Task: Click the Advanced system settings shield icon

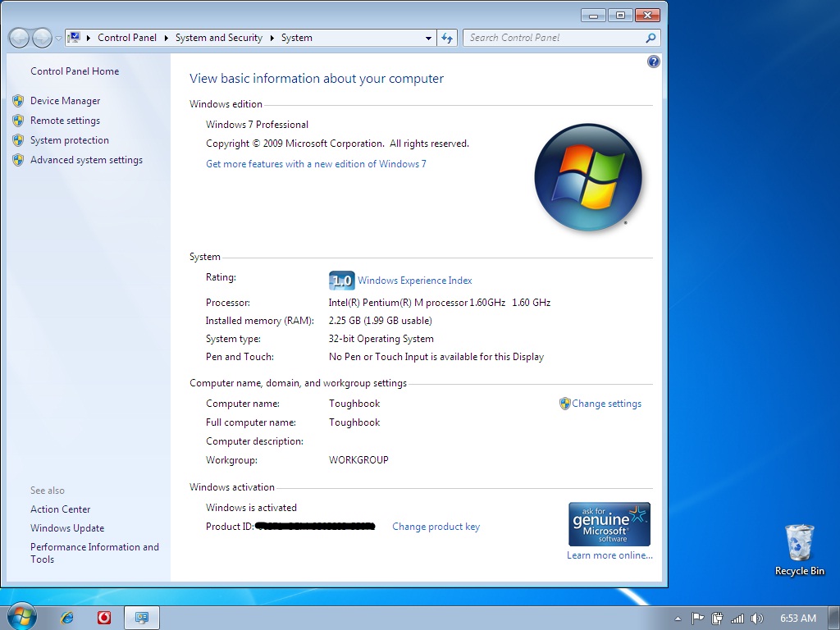Action: (18, 160)
